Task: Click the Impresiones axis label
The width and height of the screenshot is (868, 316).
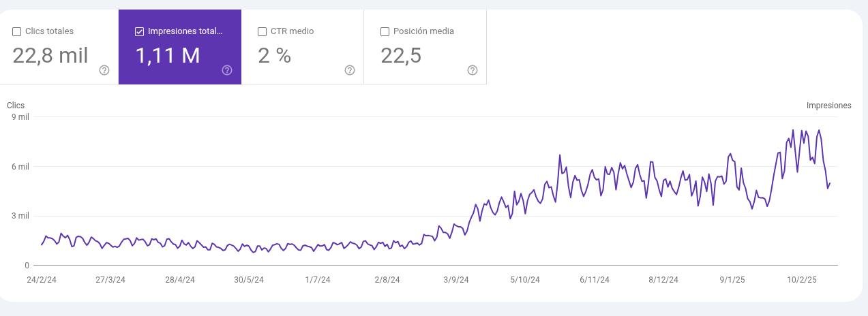Action: click(828, 106)
